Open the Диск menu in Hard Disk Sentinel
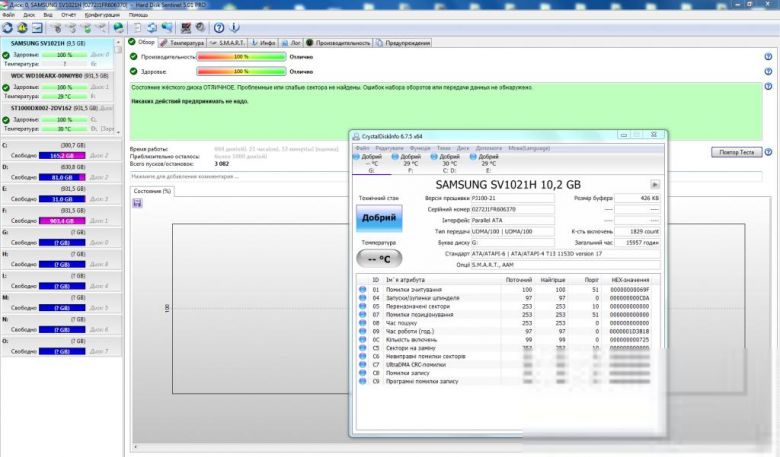 click(x=29, y=15)
